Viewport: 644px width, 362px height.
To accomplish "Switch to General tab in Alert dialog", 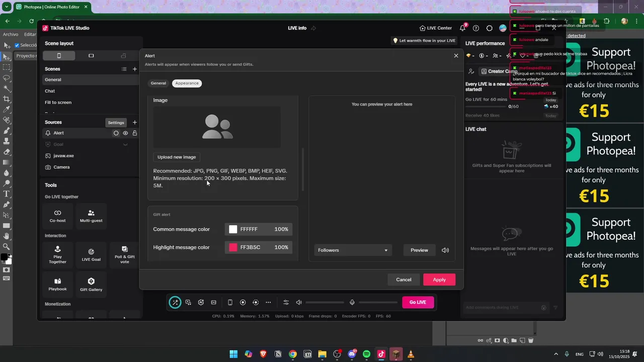I will click(x=158, y=83).
